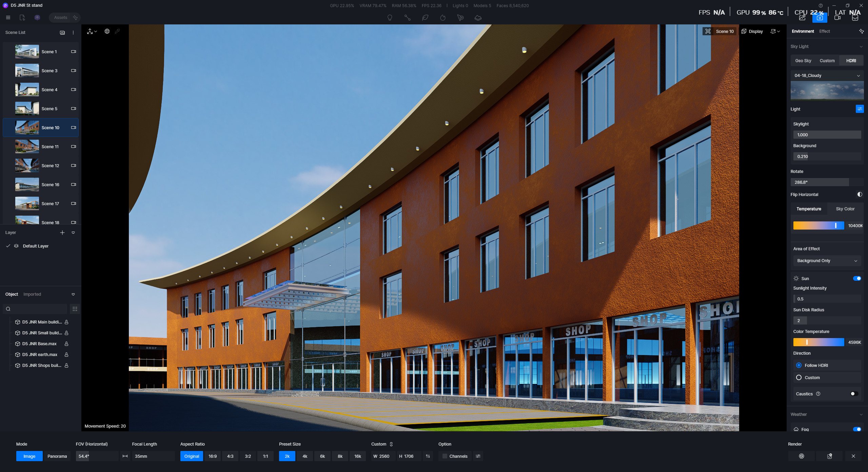Add render to queue icon
This screenshot has height=472, width=868.
[x=829, y=456]
